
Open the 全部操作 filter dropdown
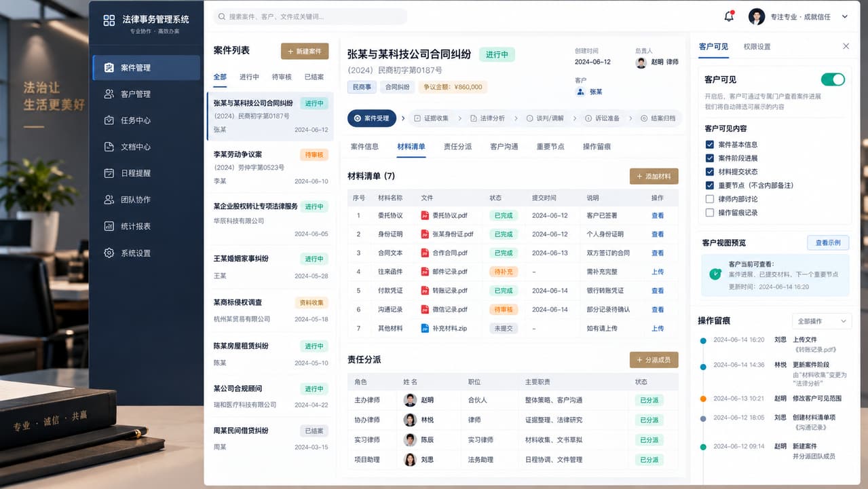[822, 321]
